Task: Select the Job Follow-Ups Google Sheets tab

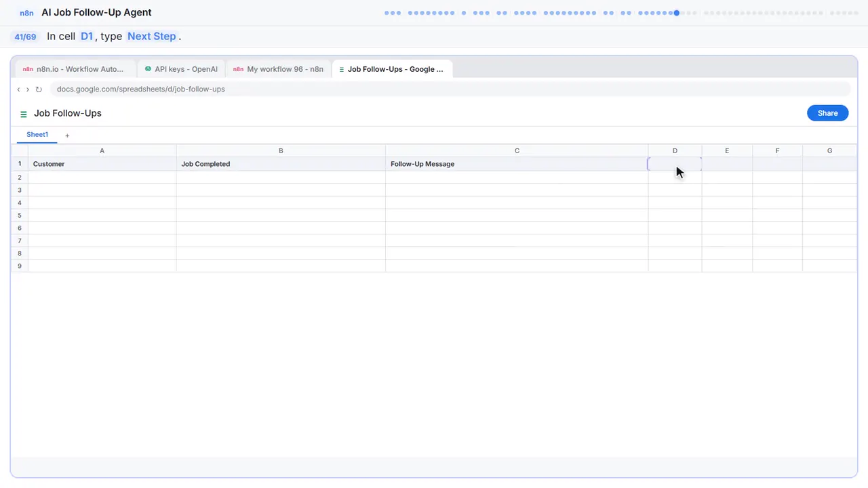Action: click(393, 69)
